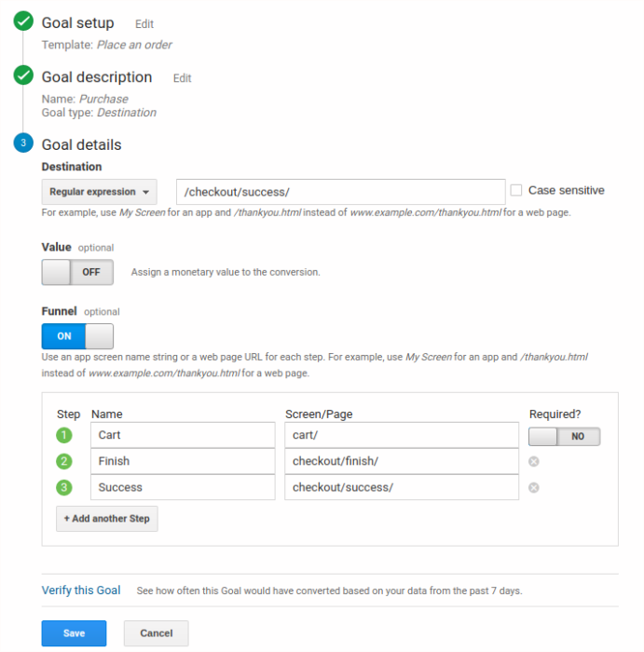The height and width of the screenshot is (652, 644).
Task: Click the step 3 Goal details circle icon
Action: click(x=23, y=143)
